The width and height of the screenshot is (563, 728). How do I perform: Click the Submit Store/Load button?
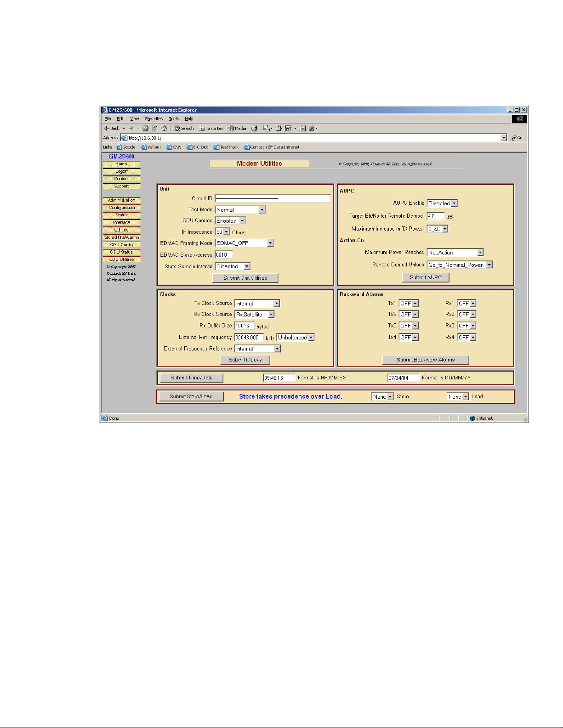coord(191,397)
